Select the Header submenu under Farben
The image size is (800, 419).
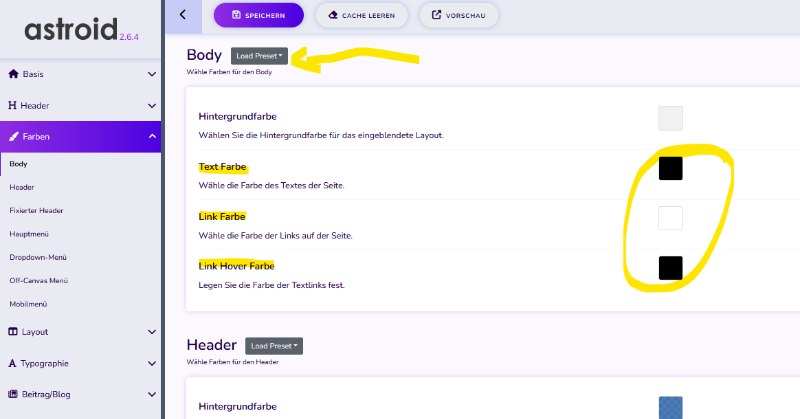click(22, 187)
